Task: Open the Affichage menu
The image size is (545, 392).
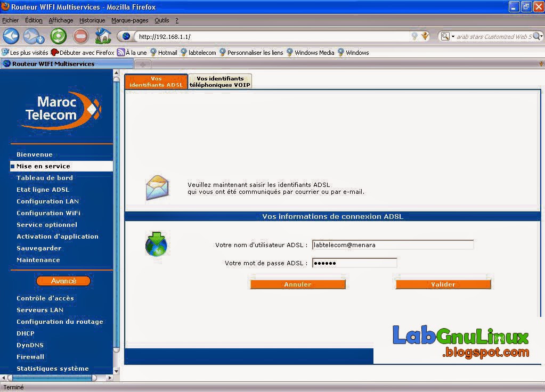Action: point(61,20)
